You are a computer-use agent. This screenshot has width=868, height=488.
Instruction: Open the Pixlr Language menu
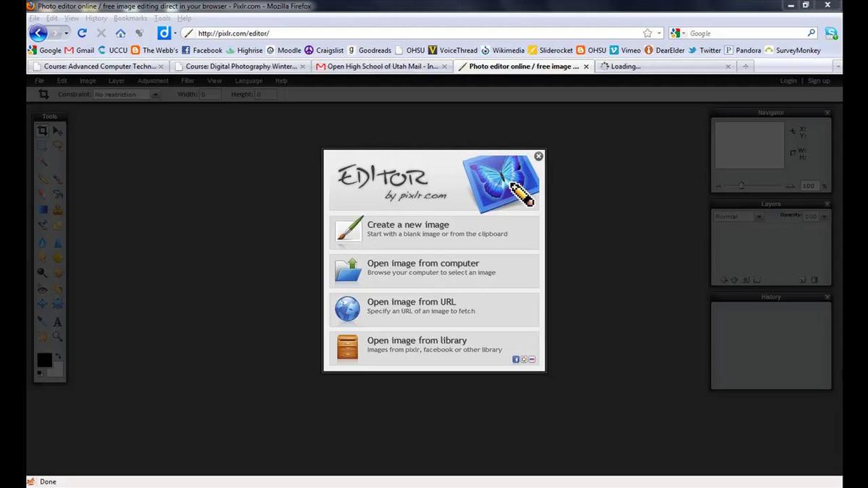[x=248, y=80]
